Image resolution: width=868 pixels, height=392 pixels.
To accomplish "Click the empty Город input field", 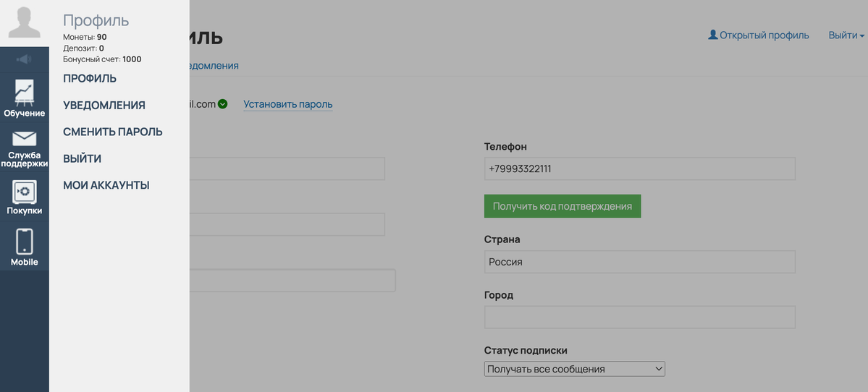I will tap(639, 317).
